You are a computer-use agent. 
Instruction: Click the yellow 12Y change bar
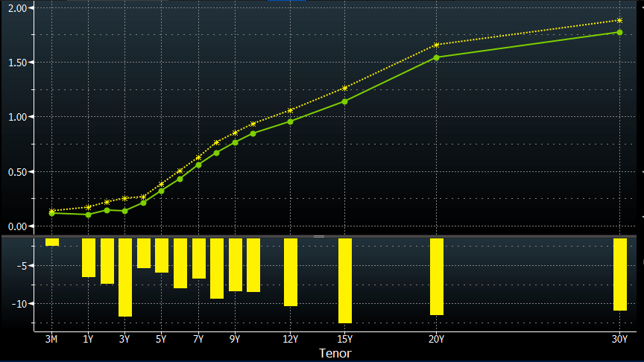tap(291, 272)
